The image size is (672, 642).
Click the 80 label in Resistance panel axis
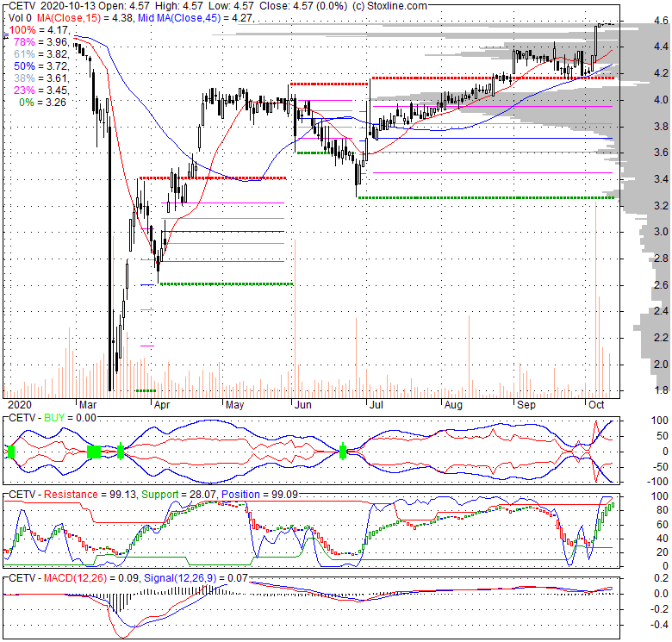(663, 510)
